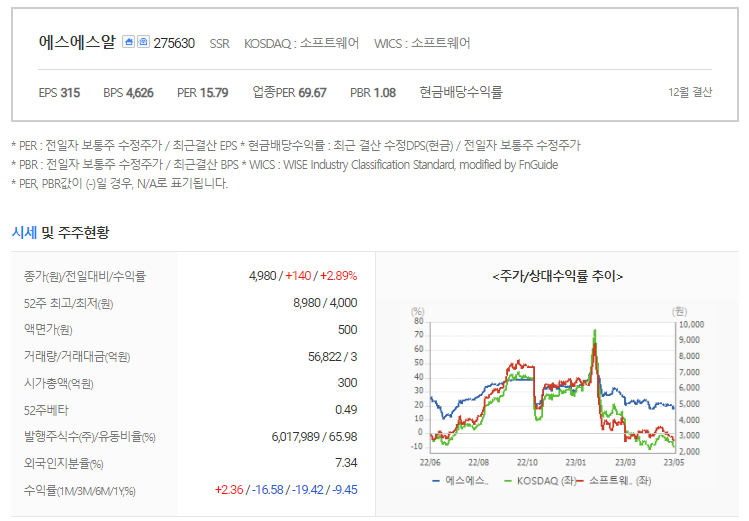Viewport: 749px width, 521px height.
Task: Select market cap value 300
Action: click(x=347, y=383)
